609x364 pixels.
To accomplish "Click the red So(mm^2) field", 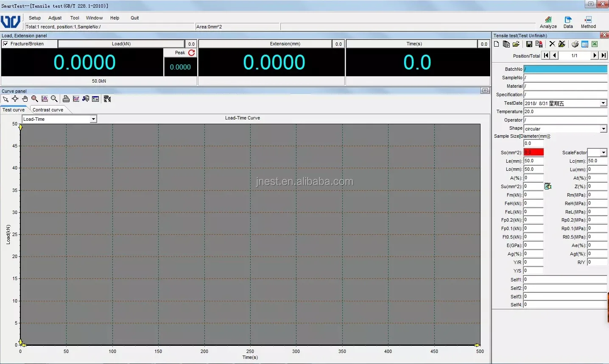I will click(534, 152).
